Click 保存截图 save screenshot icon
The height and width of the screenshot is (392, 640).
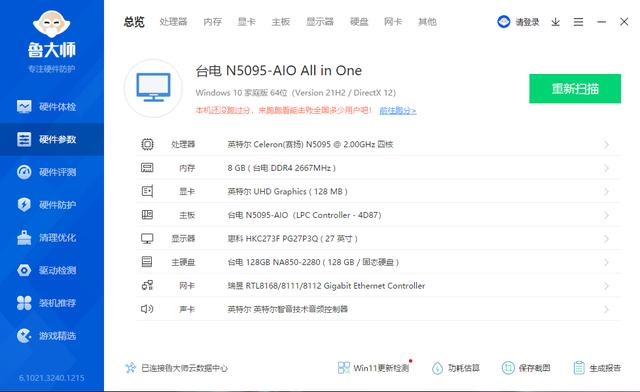point(526,368)
